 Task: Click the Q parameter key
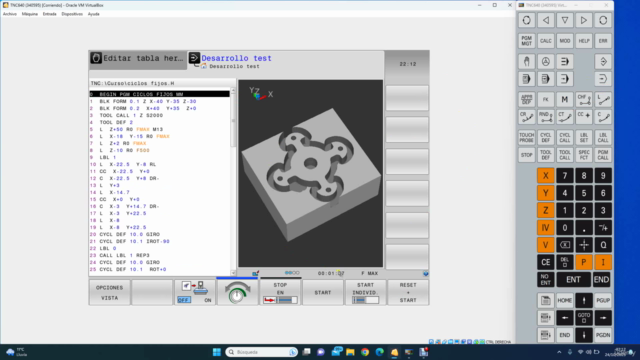603,245
